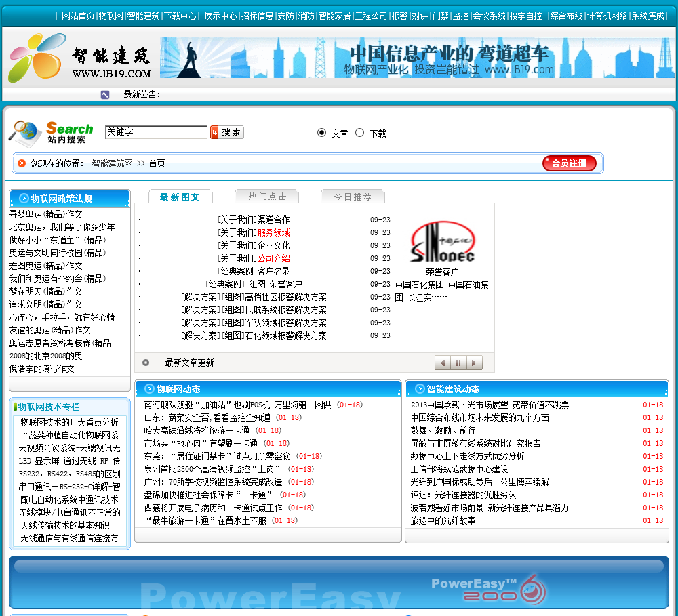
Task: Open 物联网技术的几大看点分析 link
Action: (x=69, y=422)
